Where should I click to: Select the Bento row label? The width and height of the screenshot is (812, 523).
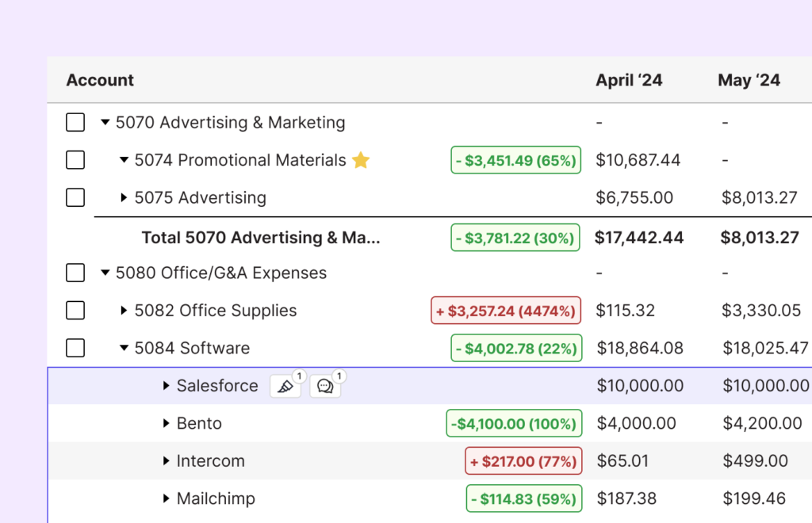click(x=199, y=424)
